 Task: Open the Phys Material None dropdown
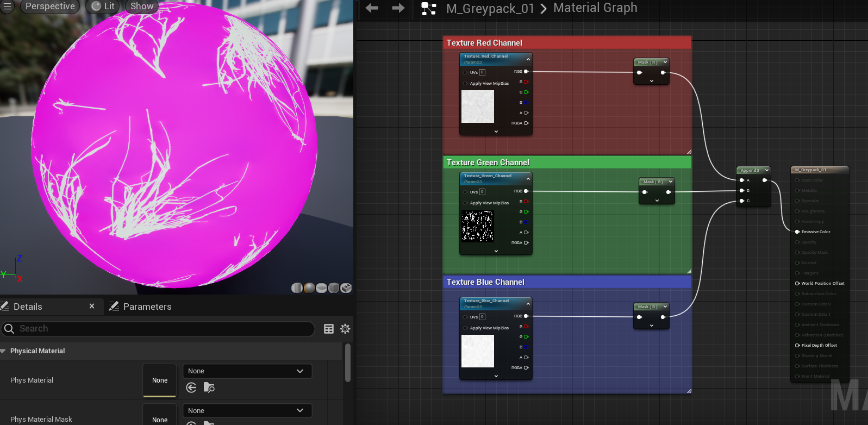[x=247, y=371]
